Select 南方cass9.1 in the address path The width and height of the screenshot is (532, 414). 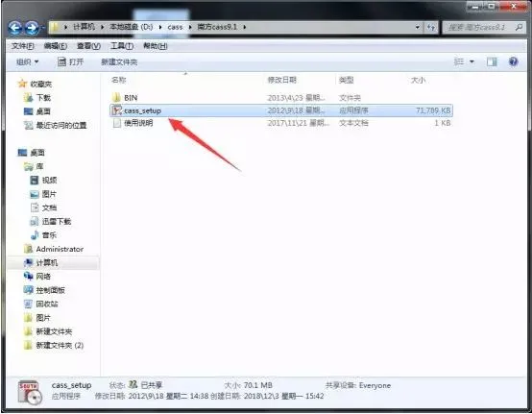[217, 27]
